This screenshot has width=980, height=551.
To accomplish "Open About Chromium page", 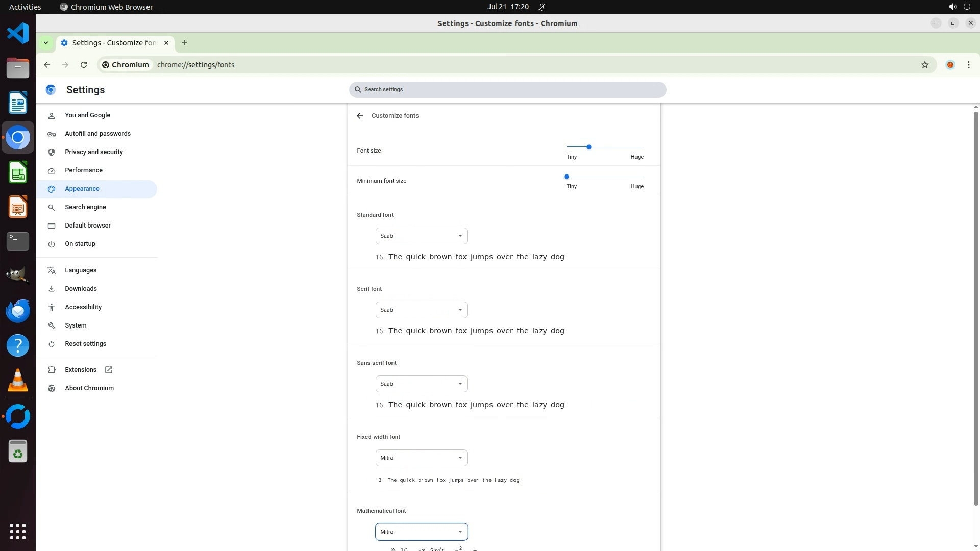I will 89,388.
